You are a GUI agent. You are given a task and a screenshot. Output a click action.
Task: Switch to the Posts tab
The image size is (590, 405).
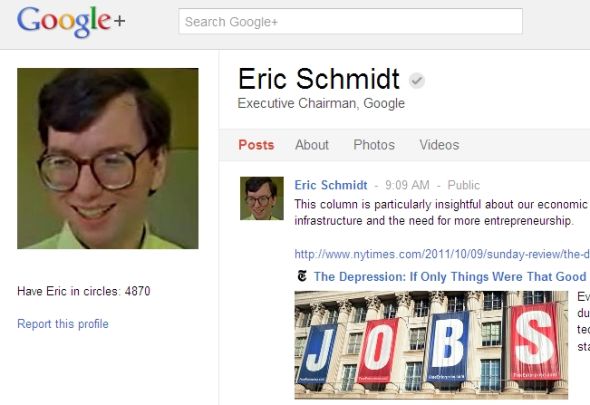[x=256, y=145]
